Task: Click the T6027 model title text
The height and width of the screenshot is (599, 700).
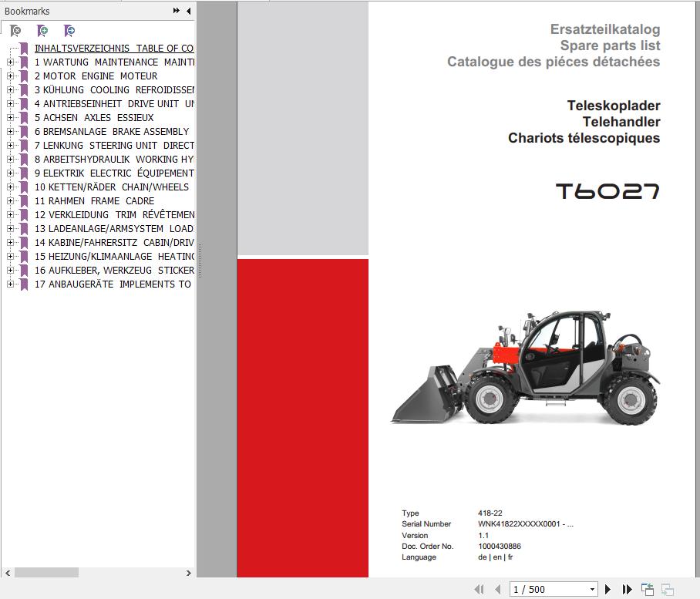Action: [607, 191]
